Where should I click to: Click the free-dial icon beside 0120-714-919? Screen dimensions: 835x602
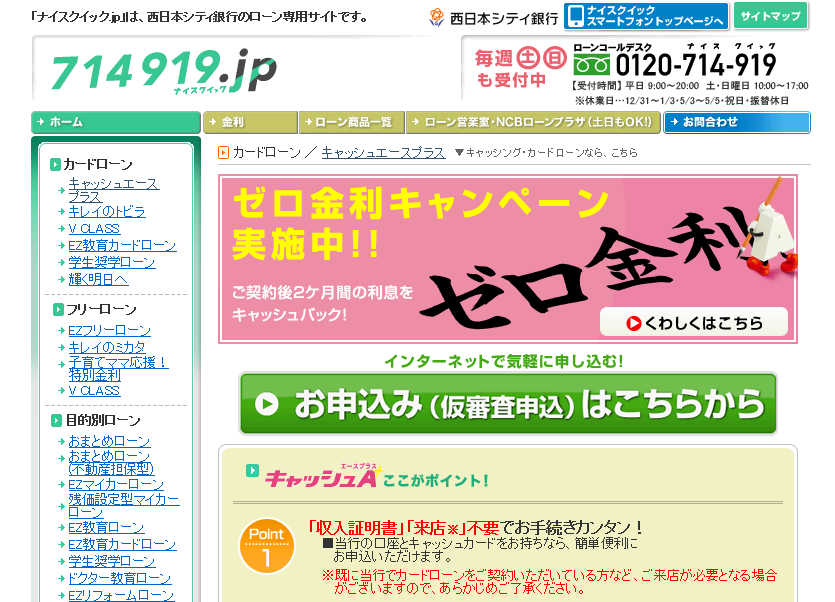point(591,65)
